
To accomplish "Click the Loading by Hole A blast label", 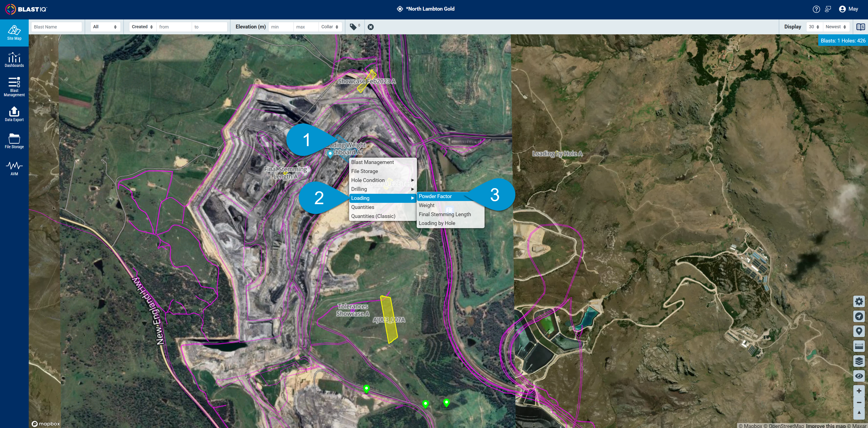I will pyautogui.click(x=557, y=154).
